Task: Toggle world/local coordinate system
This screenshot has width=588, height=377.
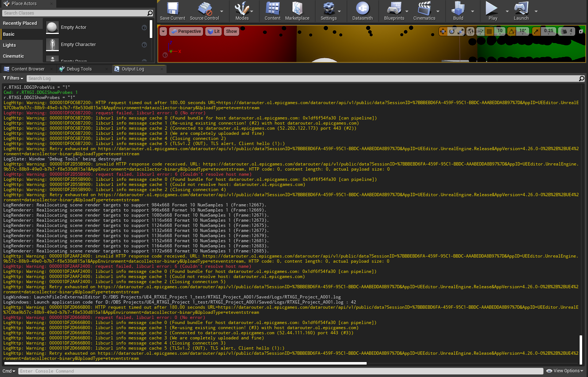Action: pyautogui.click(x=470, y=31)
